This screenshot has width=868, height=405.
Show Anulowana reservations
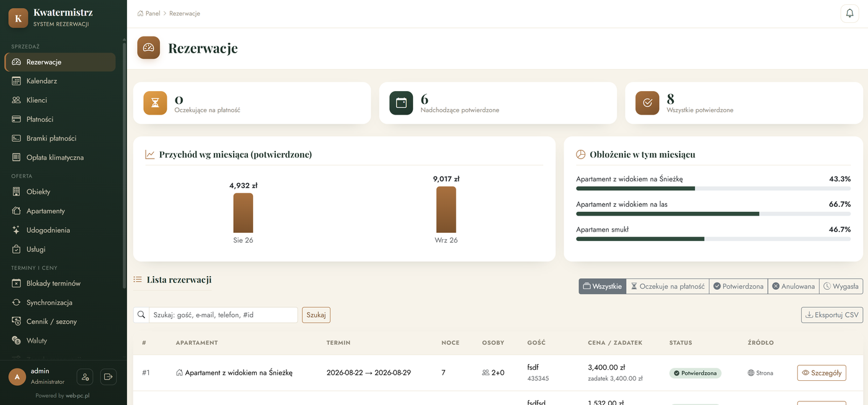(x=794, y=286)
